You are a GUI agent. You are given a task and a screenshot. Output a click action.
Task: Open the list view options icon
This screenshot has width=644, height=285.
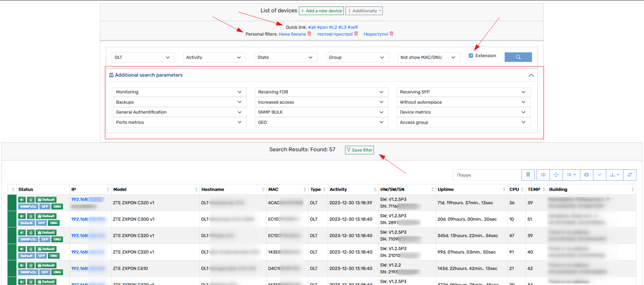pos(571,175)
